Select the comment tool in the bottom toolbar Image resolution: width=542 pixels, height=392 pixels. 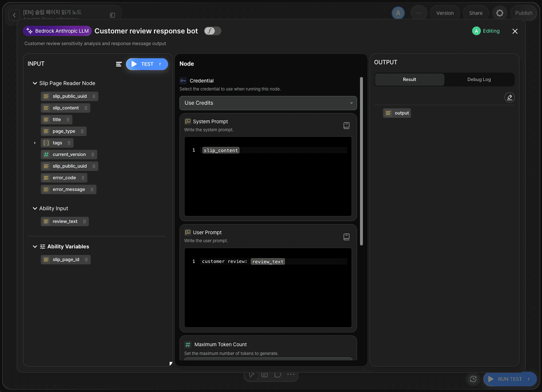click(278, 375)
